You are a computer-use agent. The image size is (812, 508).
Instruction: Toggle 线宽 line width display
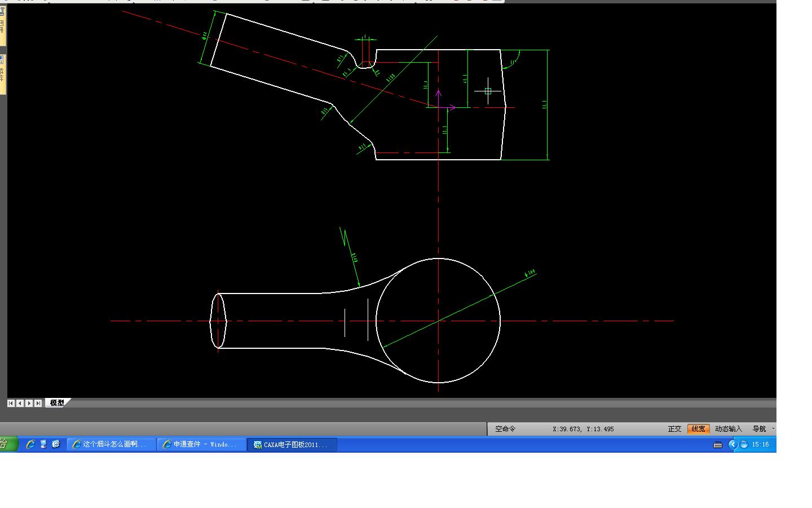(x=698, y=429)
